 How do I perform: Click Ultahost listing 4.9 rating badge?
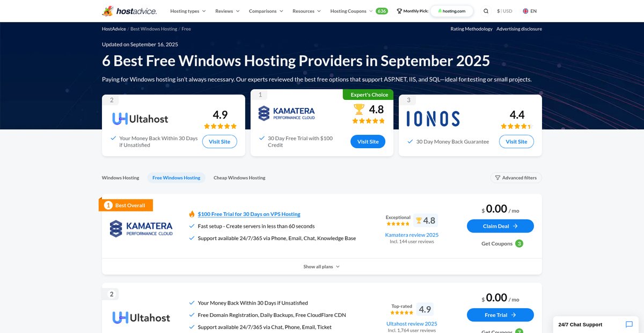(425, 309)
